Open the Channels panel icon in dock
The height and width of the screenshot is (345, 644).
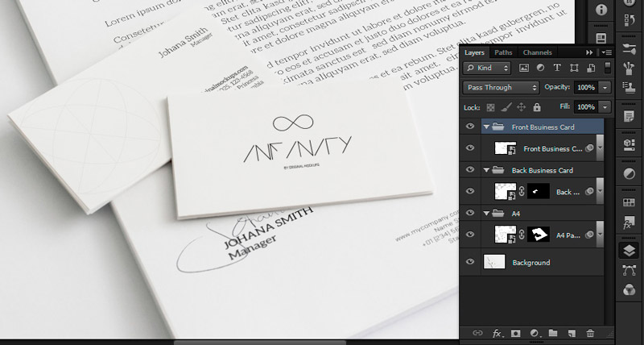(629, 290)
